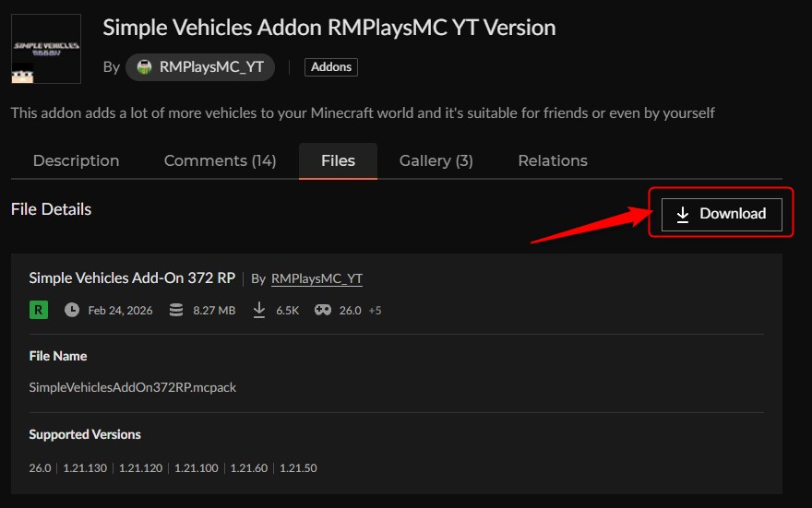Image resolution: width=812 pixels, height=508 pixels.
Task: Click the addon description sentence
Action: click(x=363, y=113)
